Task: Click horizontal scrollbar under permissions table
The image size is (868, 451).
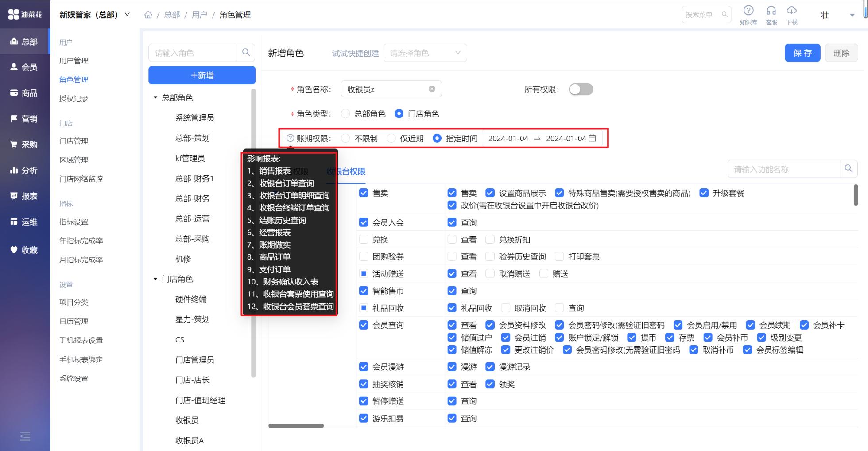Action: (296, 426)
